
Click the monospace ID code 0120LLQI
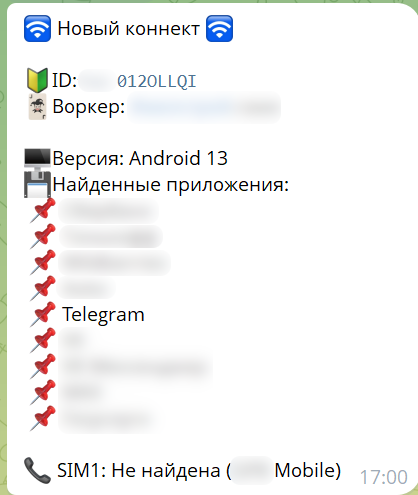[x=156, y=81]
